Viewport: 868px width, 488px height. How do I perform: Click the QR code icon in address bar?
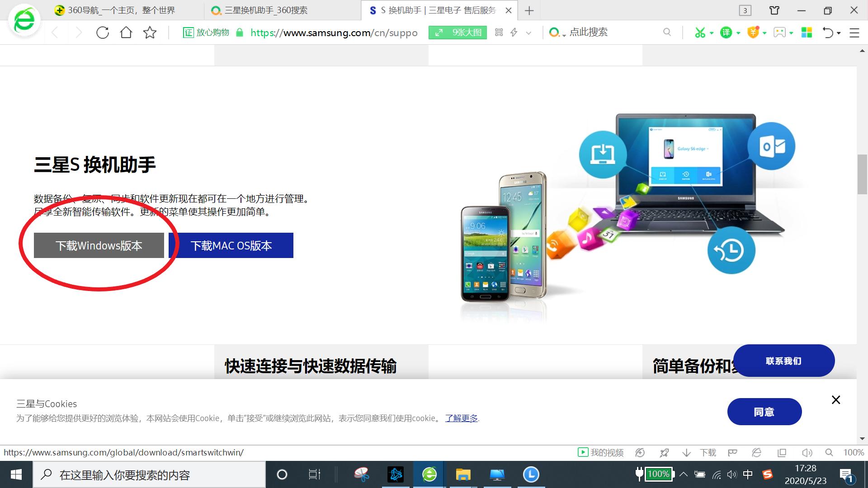(499, 33)
